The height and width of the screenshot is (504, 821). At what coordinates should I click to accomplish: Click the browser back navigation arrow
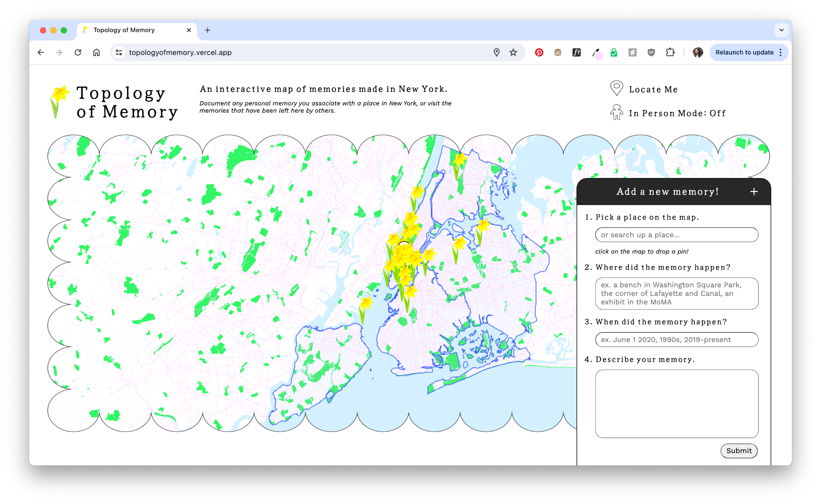point(39,52)
